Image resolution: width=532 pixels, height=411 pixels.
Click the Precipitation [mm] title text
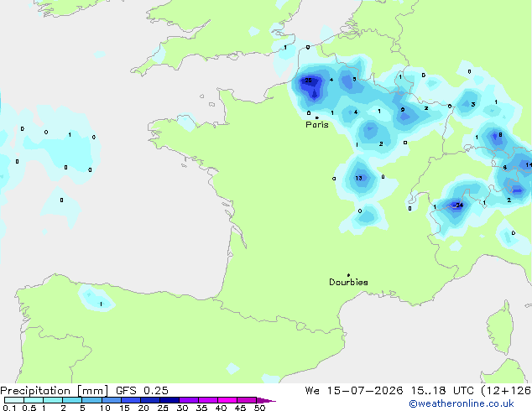[x=55, y=391]
